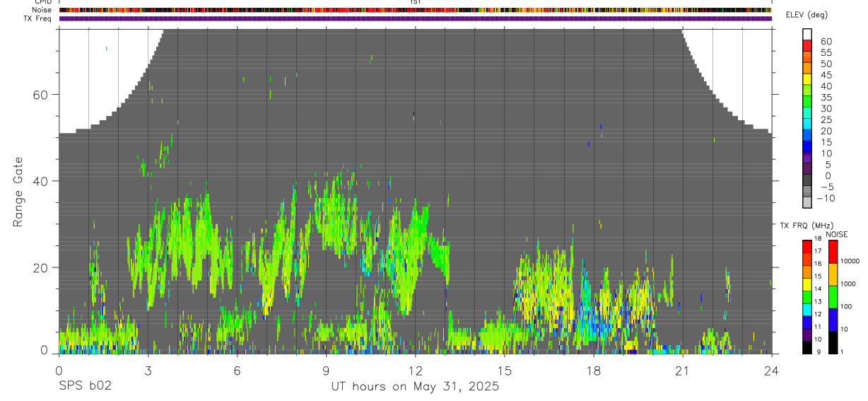This screenshot has width=868, height=401.
Task: Click the '151' CPID value at top
Action: tap(416, 2)
